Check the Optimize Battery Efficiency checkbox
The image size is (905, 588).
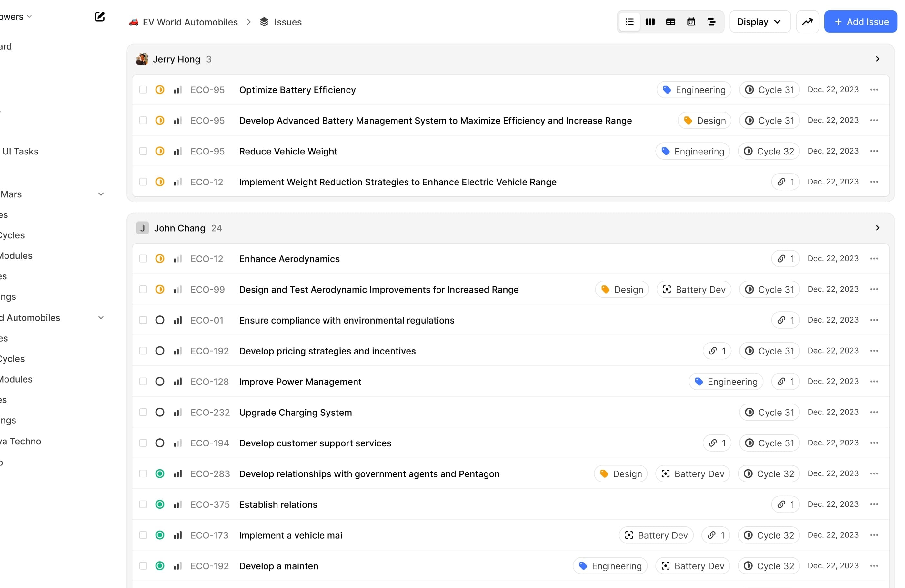pos(143,90)
